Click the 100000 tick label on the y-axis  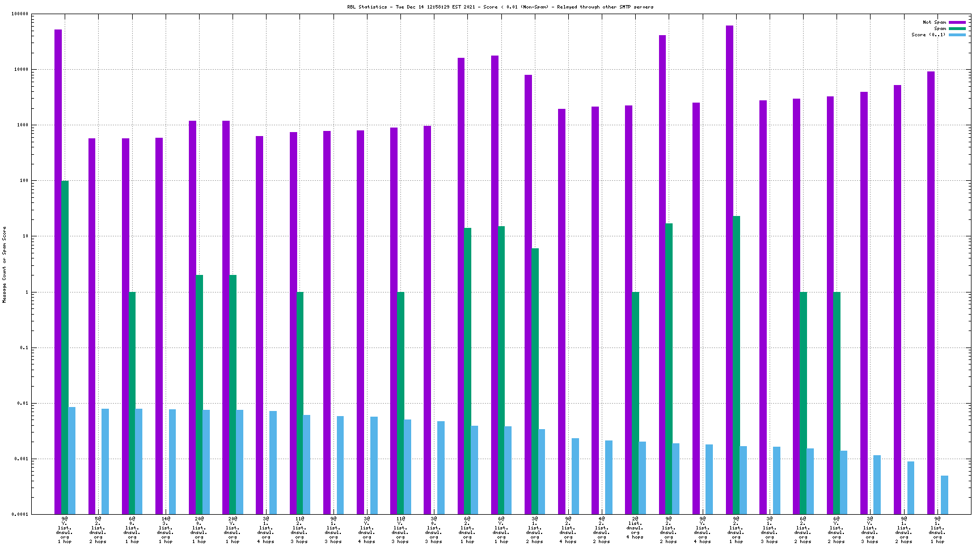click(x=19, y=14)
